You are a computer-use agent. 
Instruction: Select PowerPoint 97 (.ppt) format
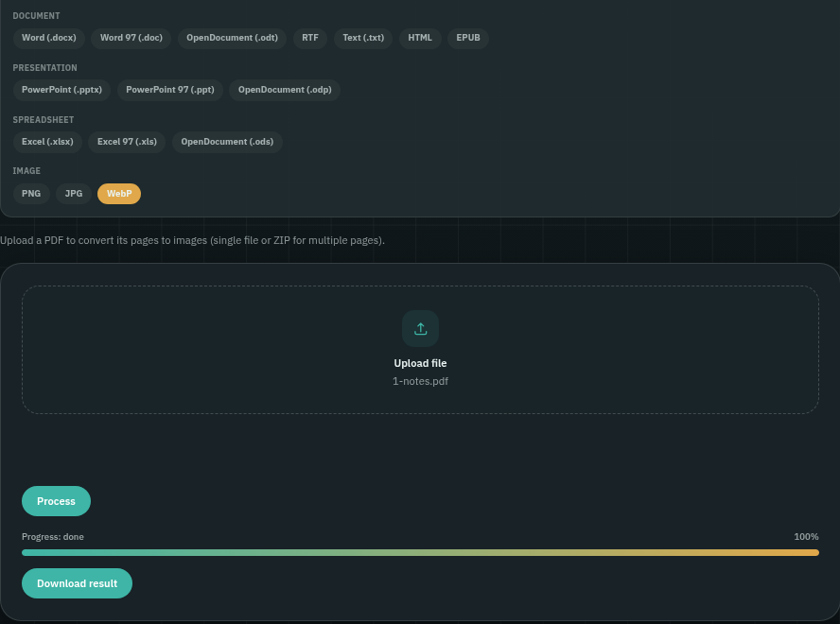pos(170,90)
